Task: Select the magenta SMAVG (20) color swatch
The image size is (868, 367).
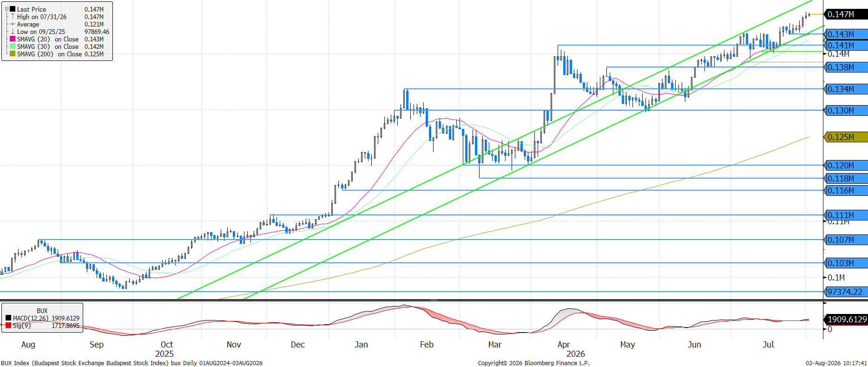Action: pyautogui.click(x=13, y=39)
